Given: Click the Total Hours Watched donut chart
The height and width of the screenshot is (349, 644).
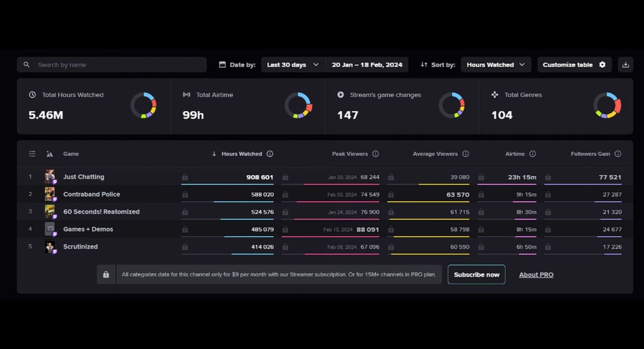Looking at the screenshot, I should (x=143, y=105).
